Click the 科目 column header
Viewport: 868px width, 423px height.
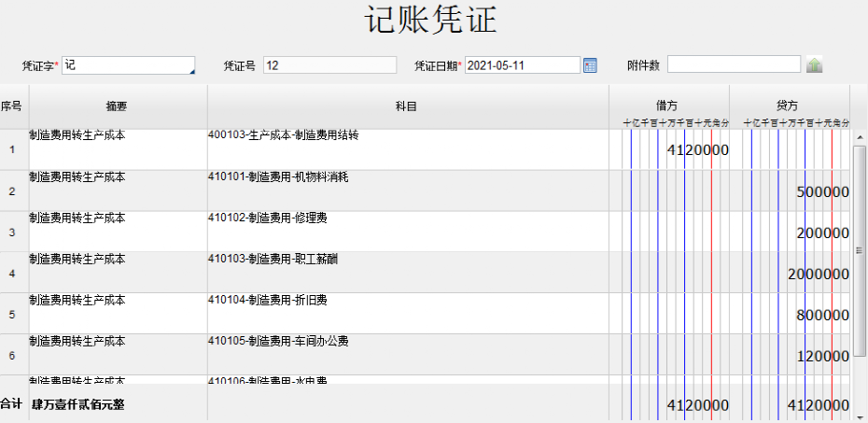click(408, 106)
